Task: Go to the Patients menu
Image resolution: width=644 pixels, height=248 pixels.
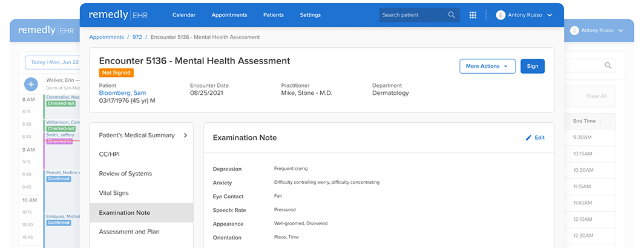Action: [x=273, y=15]
